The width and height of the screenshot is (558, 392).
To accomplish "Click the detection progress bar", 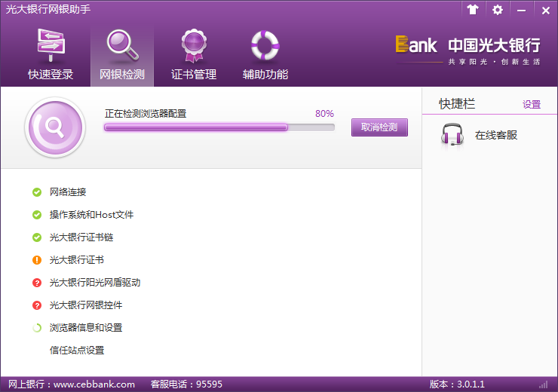I will pyautogui.click(x=219, y=127).
